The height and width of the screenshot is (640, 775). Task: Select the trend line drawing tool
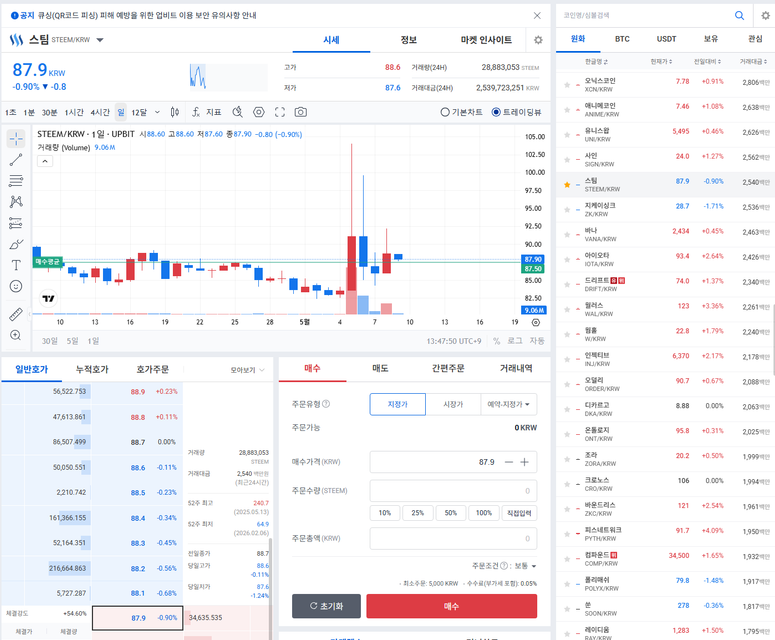[x=16, y=160]
